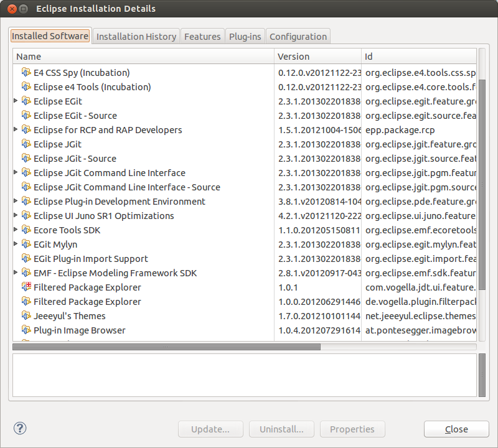Screen dimensions: 498x448
Task: Click the empty description text area
Action: pyautogui.click(x=245, y=375)
